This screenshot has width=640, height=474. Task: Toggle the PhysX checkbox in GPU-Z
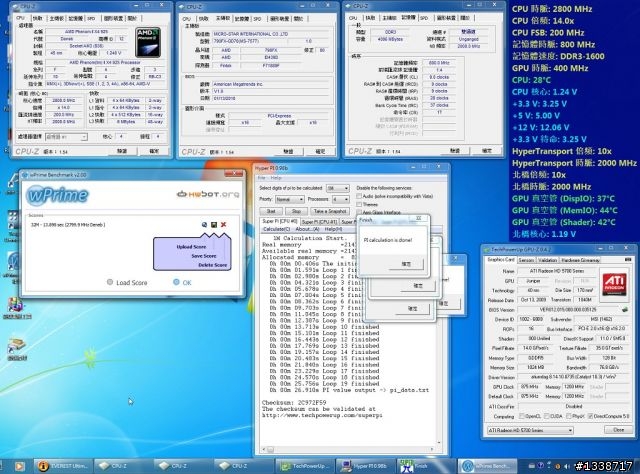pos(569,416)
